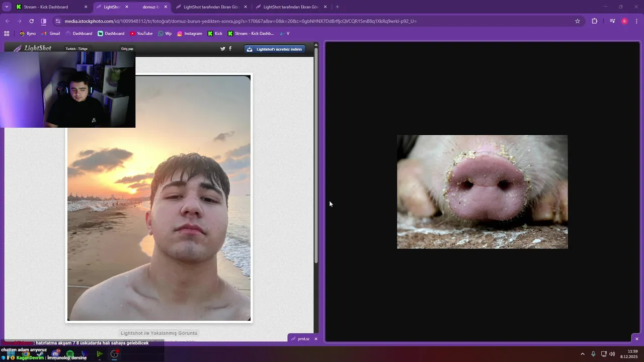
Task: Open the Kick bookmark
Action: coord(215,34)
